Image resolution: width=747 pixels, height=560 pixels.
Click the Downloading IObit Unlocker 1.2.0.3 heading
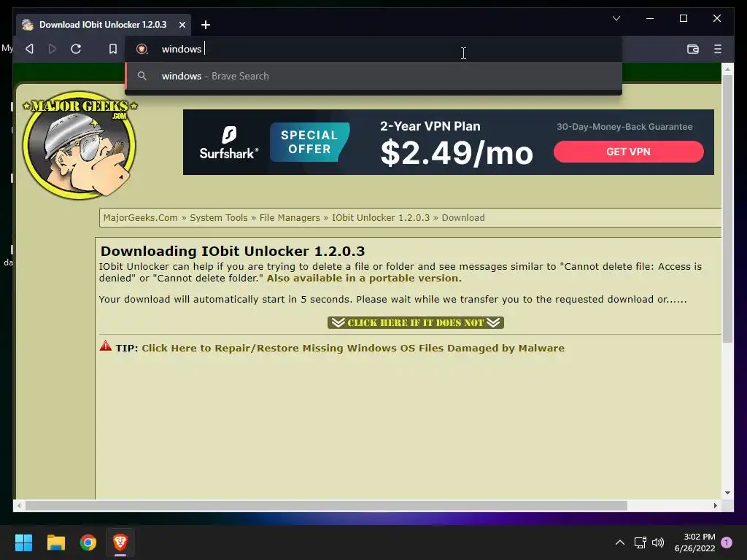[x=233, y=251]
